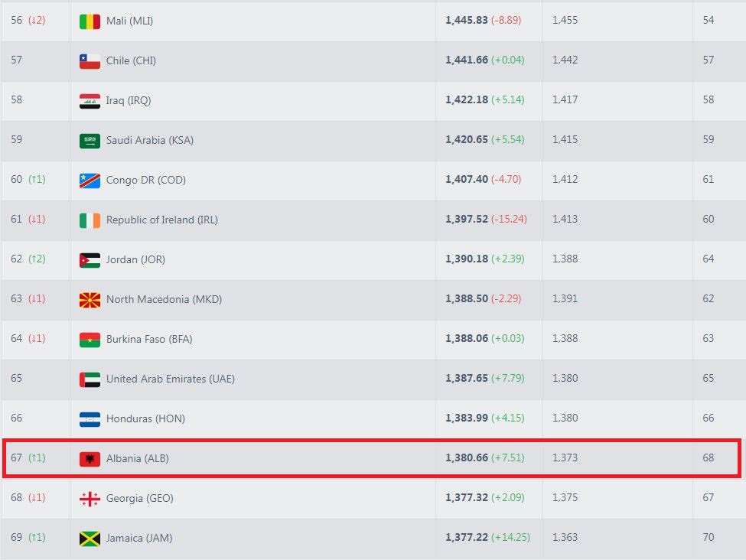
Task: Click the Chile flag icon
Action: [90, 61]
